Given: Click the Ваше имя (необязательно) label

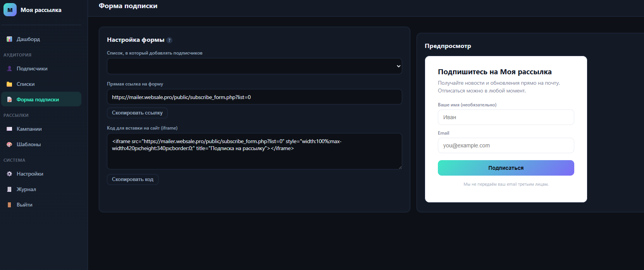Looking at the screenshot, I should (x=467, y=105).
